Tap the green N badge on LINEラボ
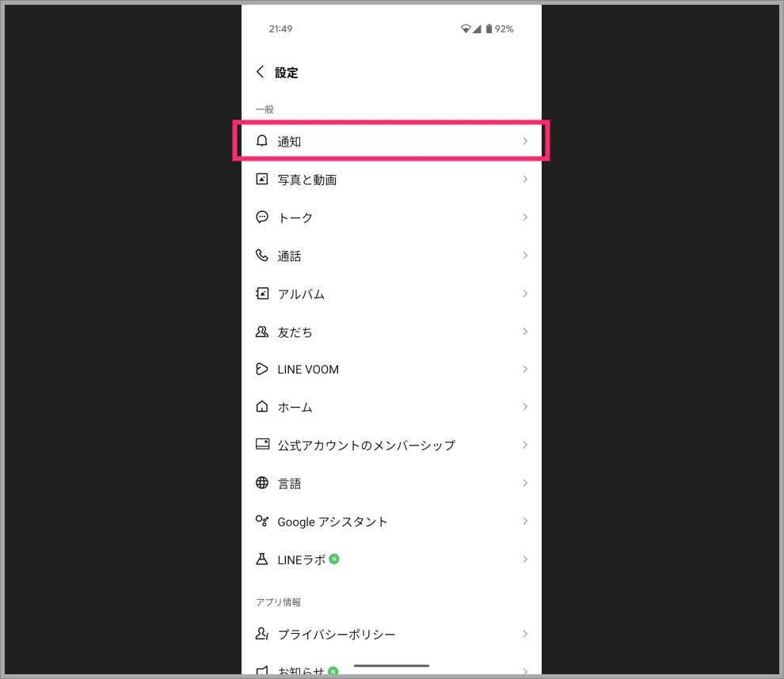 click(x=334, y=559)
